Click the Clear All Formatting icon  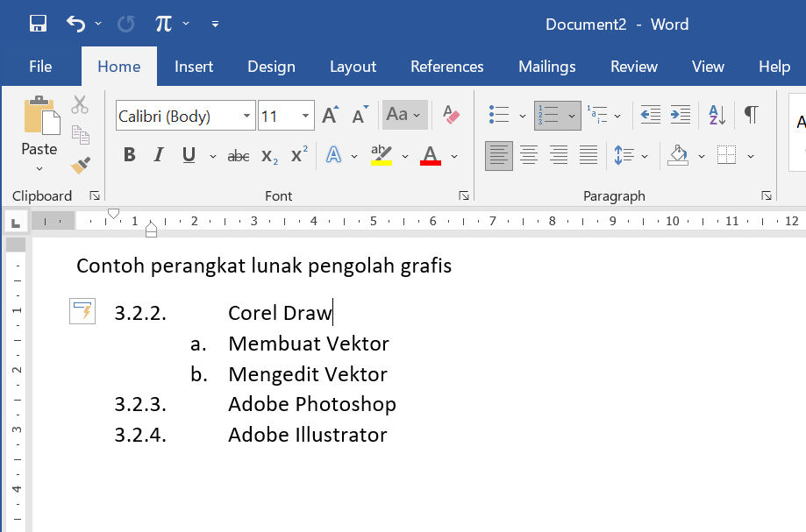point(452,115)
